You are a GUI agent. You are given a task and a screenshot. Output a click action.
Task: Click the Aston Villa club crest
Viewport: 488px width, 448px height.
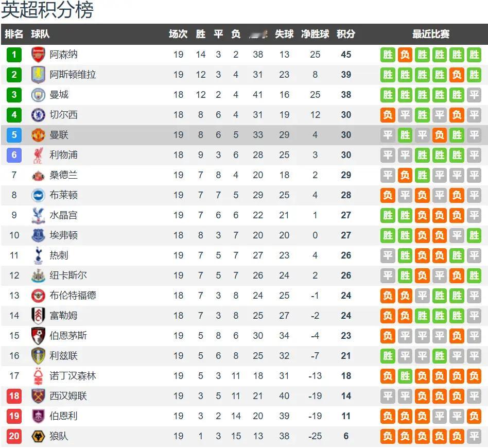(x=38, y=75)
